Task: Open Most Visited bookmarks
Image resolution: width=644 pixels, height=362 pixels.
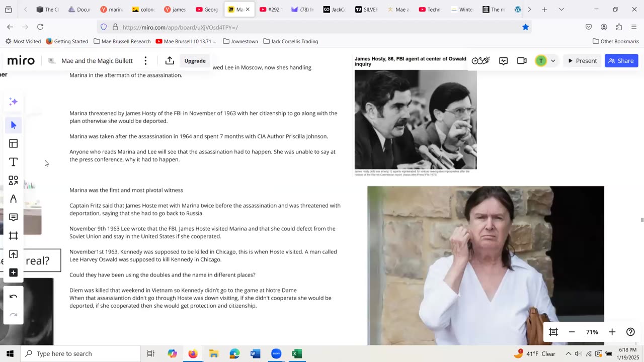Action: [23, 41]
